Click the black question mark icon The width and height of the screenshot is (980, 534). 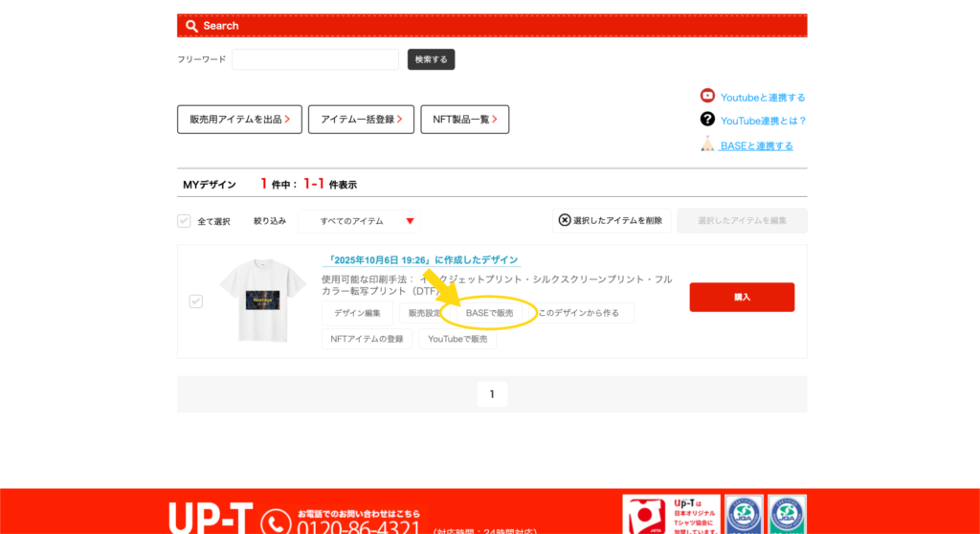pyautogui.click(x=707, y=120)
